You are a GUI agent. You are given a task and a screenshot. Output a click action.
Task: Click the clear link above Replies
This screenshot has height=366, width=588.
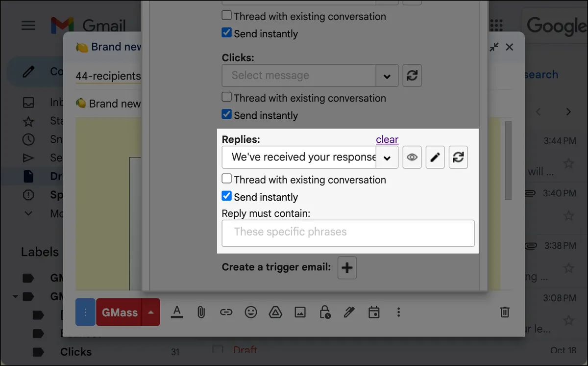click(387, 139)
